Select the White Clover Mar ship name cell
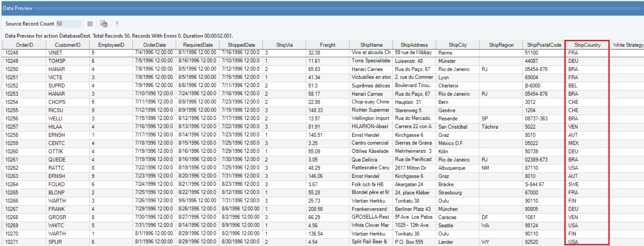644x246 pixels. coord(370,226)
